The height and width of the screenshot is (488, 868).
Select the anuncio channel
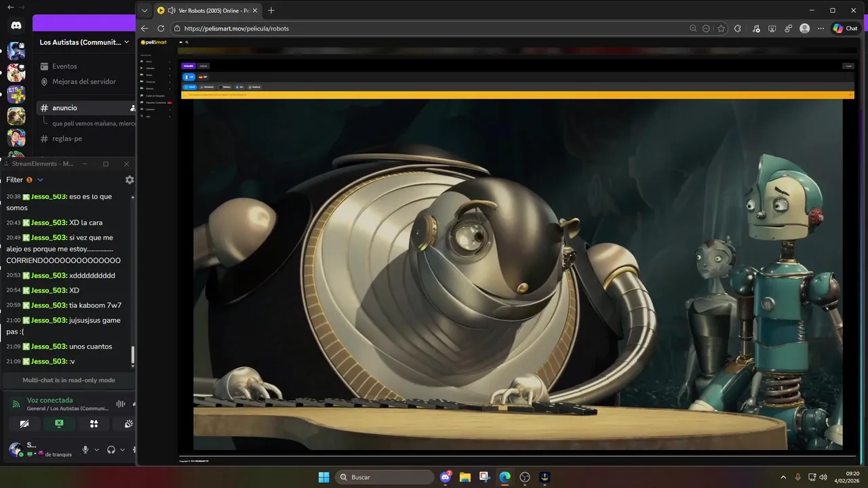coord(86,108)
